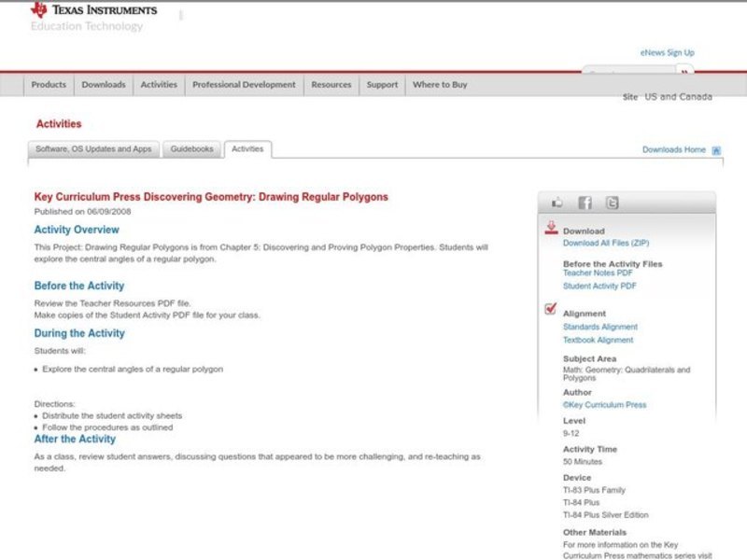Image resolution: width=747 pixels, height=560 pixels.
Task: Click the eNews Sign Up link
Action: pos(667,53)
